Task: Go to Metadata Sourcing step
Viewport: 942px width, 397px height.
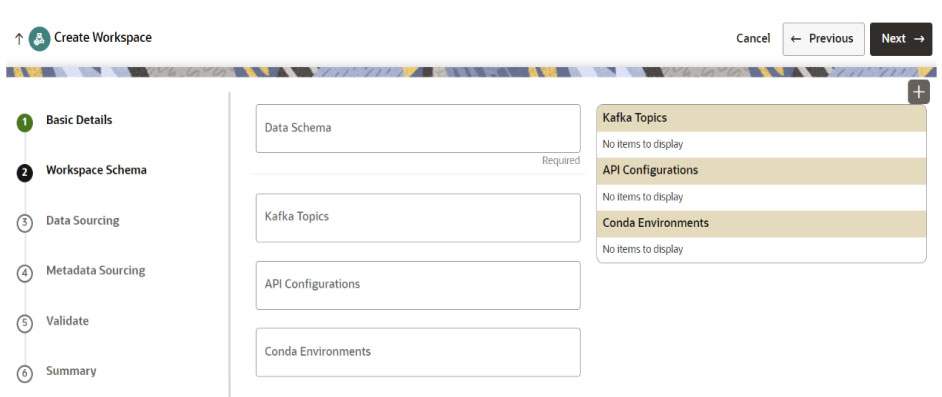Action: pos(96,271)
